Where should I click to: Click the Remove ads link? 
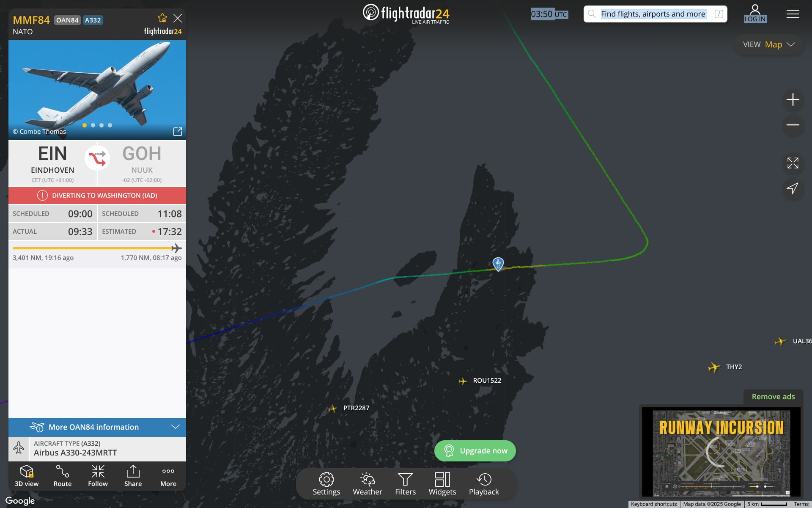pos(773,397)
